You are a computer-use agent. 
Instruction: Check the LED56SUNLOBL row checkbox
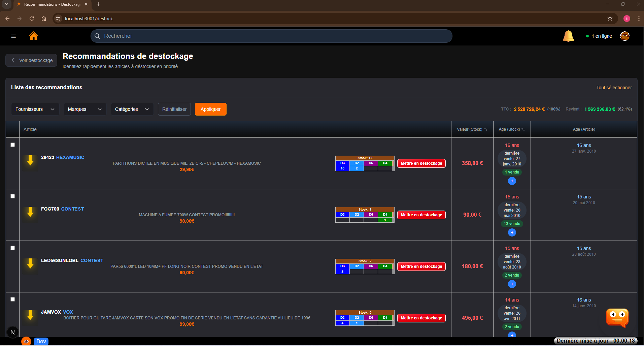[x=12, y=248]
